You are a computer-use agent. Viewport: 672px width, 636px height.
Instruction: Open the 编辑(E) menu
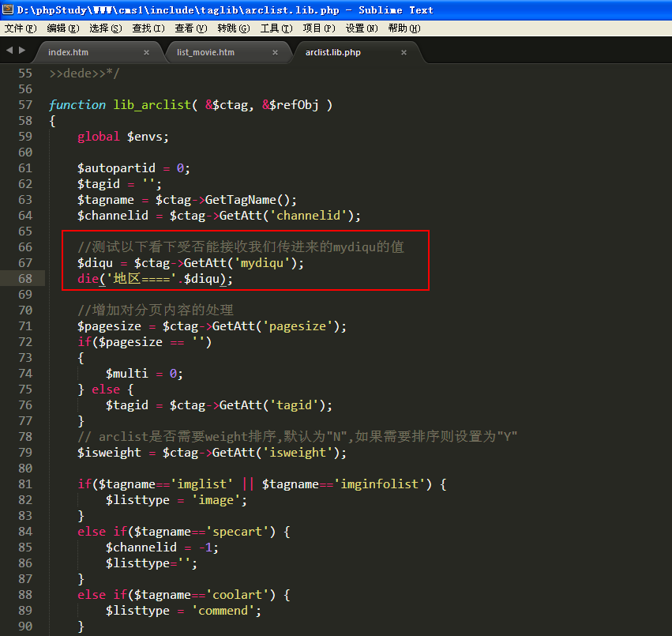[63, 28]
